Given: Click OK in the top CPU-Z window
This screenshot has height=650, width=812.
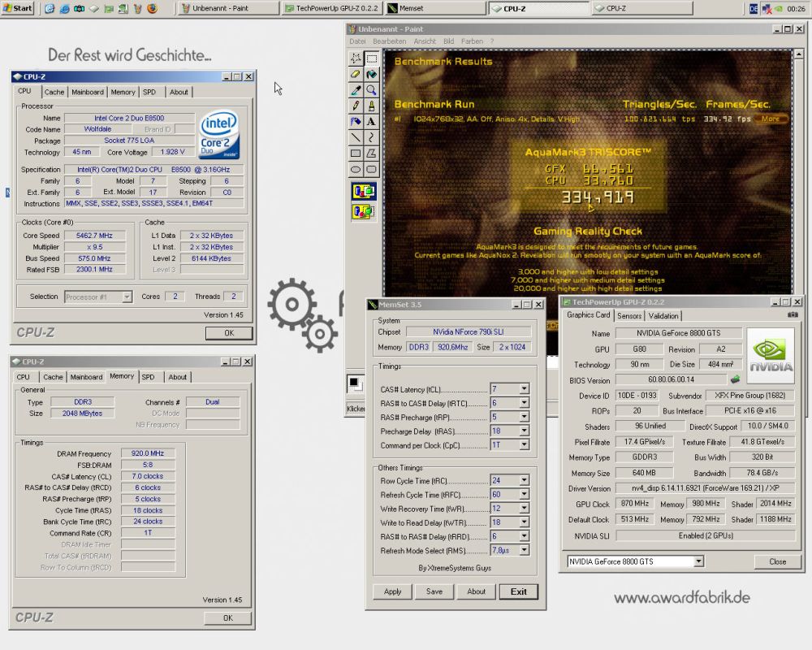Looking at the screenshot, I should (x=229, y=333).
